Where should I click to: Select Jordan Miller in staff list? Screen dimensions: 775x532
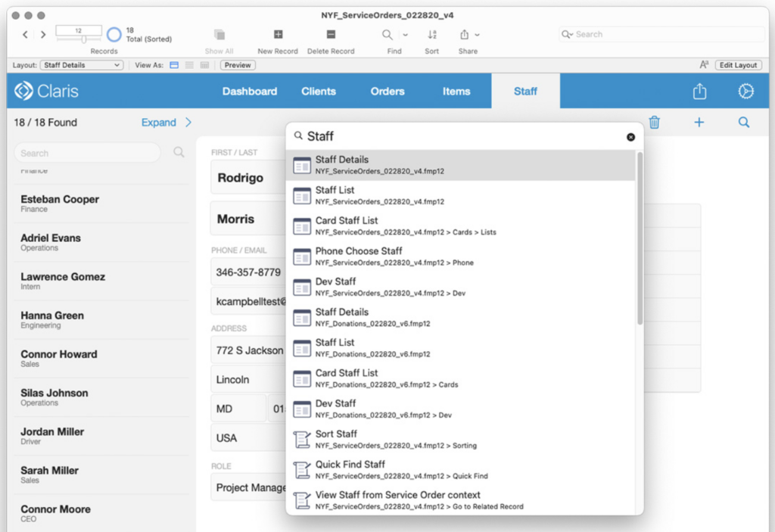101,436
